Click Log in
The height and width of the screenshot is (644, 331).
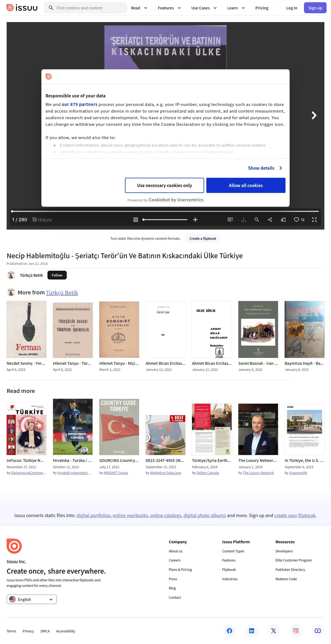click(x=292, y=8)
